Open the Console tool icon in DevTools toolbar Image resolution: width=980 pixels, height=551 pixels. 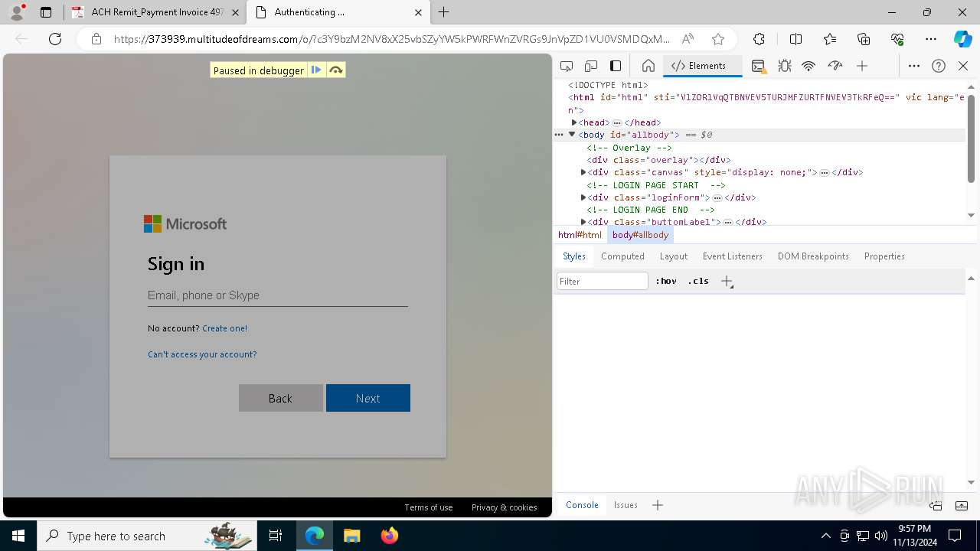758,66
